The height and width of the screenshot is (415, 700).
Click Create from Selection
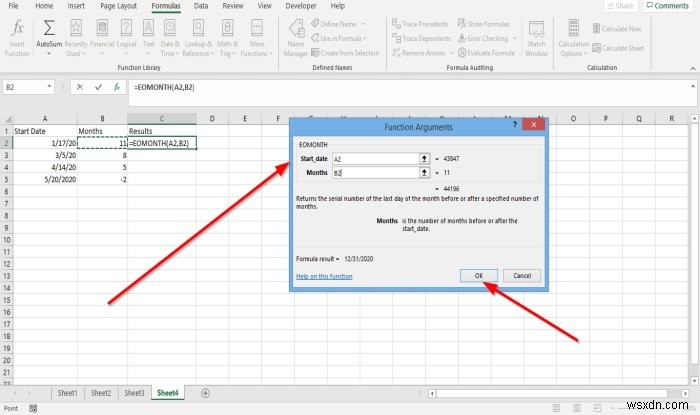(345, 53)
